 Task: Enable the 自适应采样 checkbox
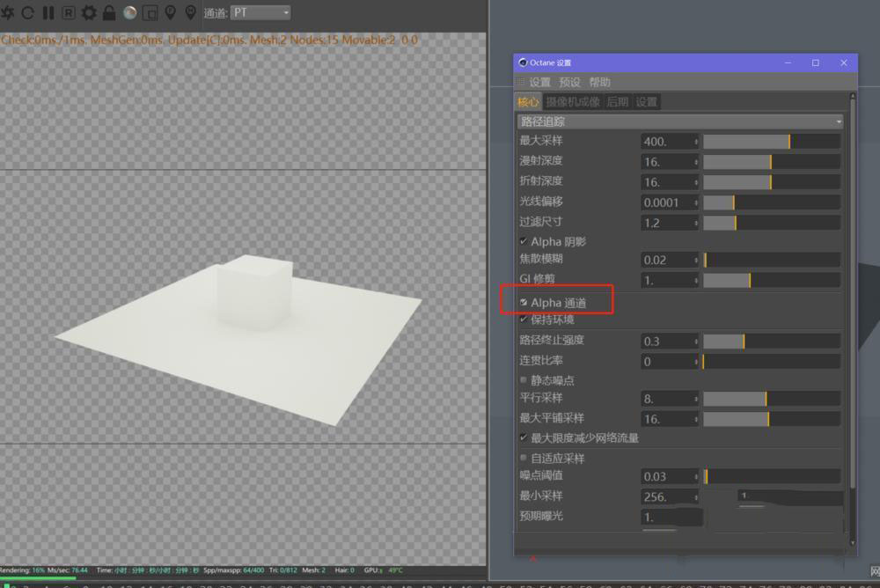[x=524, y=458]
